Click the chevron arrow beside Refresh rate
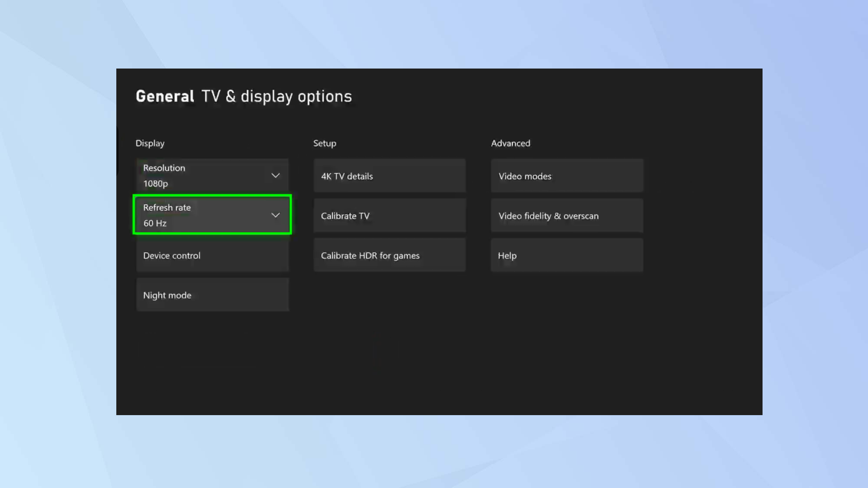Image resolution: width=868 pixels, height=488 pixels. [275, 215]
